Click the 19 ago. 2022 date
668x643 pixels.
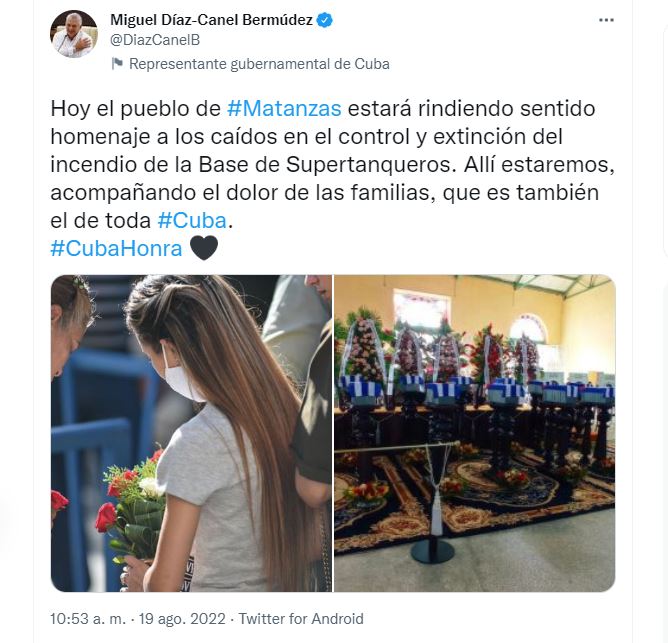coord(182,619)
